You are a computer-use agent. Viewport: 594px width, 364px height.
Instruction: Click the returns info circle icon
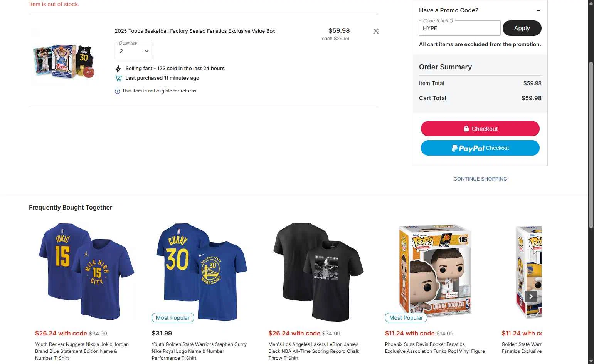pyautogui.click(x=118, y=91)
